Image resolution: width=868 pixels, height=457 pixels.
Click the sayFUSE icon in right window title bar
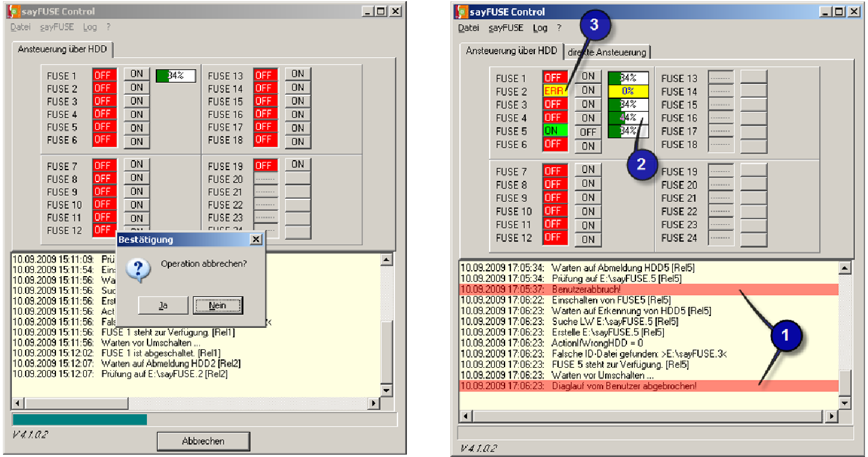(x=462, y=12)
